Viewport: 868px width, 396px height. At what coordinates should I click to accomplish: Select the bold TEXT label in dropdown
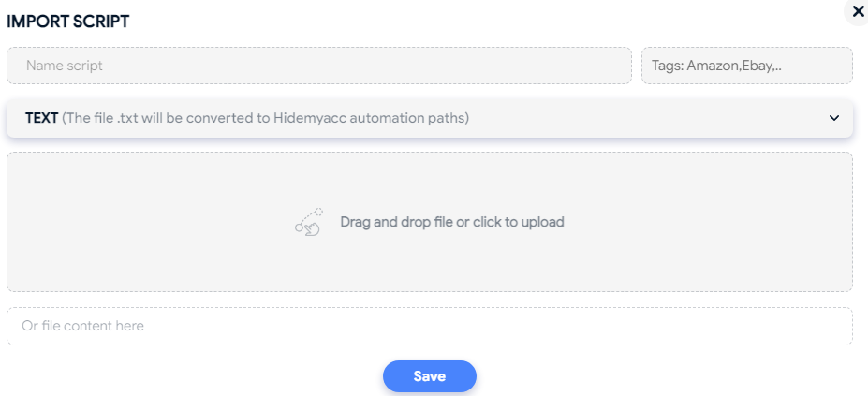pos(41,118)
